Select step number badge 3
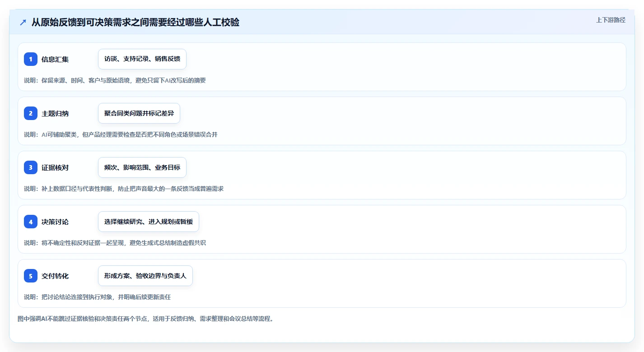 coord(31,167)
